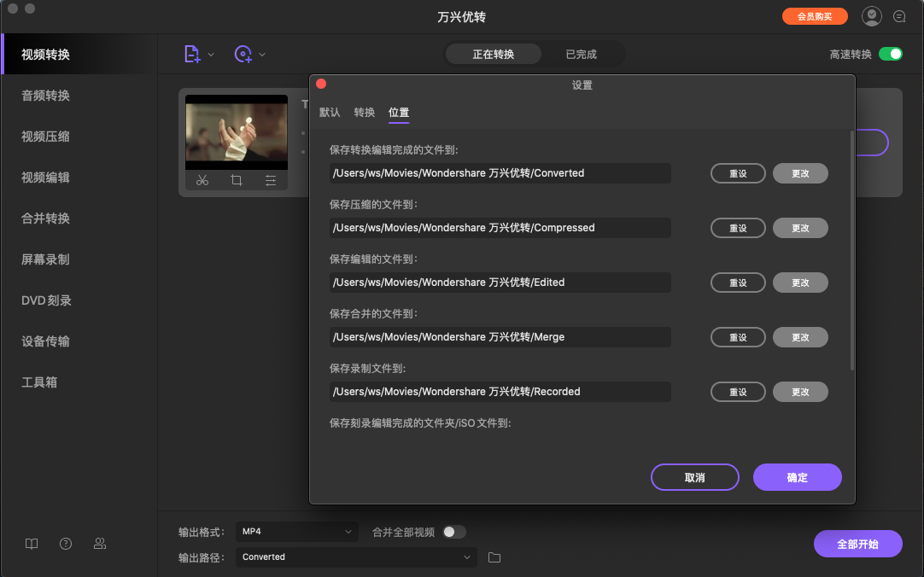Switch to the 转换 tab in Settings dialog

click(364, 112)
